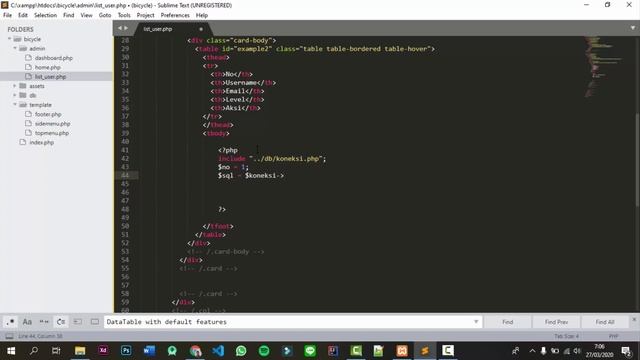Open the Help menu

point(202,15)
